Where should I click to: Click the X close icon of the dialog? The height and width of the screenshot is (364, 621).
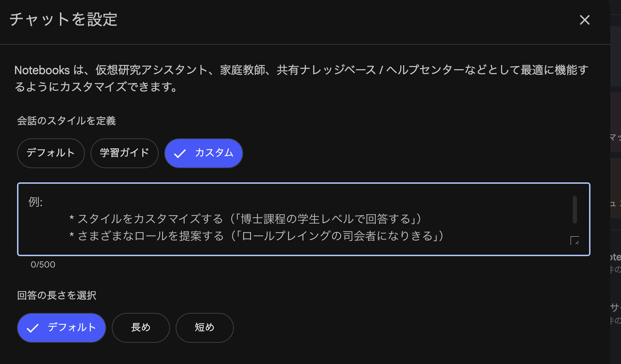coord(584,20)
